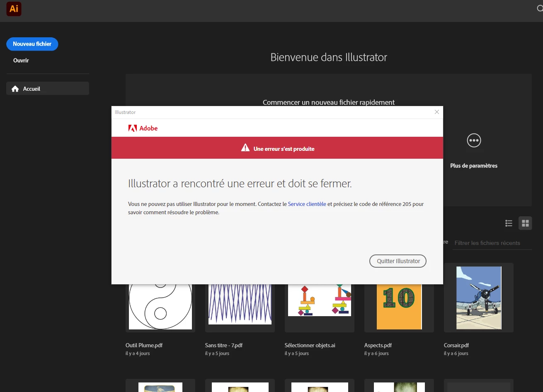The height and width of the screenshot is (392, 543).
Task: Open the Aspects.pdf thumbnail
Action: [x=399, y=307]
